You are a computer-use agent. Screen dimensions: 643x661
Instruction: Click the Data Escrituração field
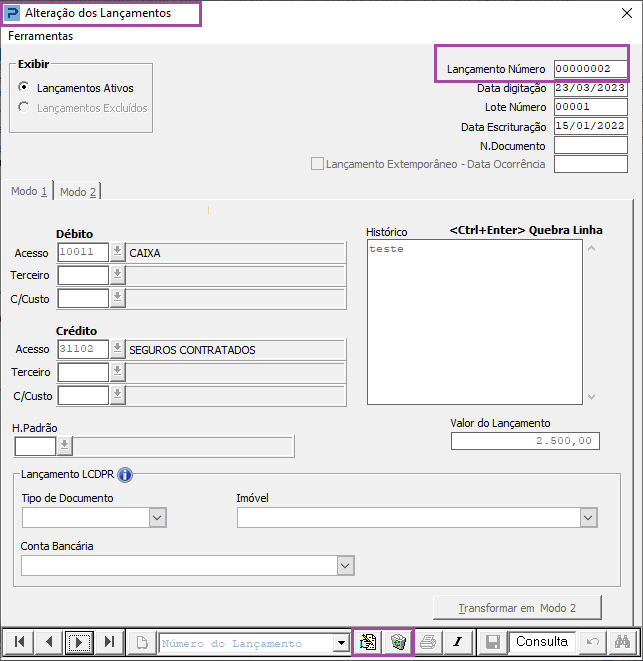click(590, 126)
